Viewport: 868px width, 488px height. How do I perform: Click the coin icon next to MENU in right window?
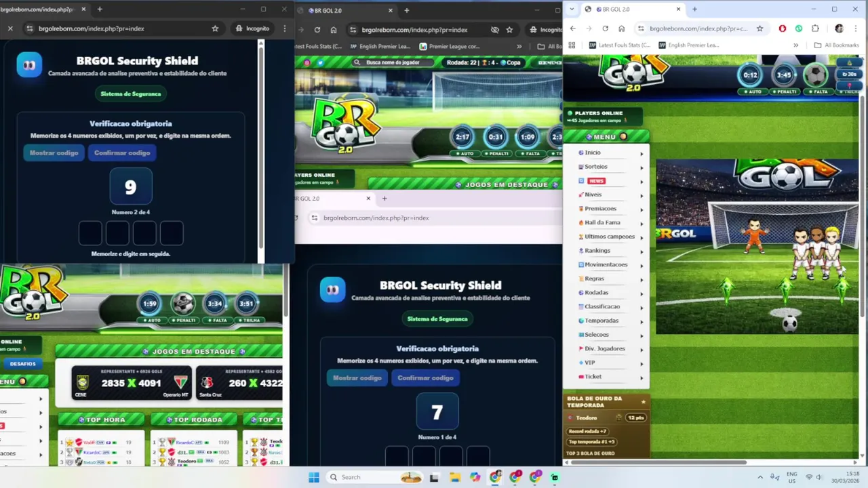point(623,136)
